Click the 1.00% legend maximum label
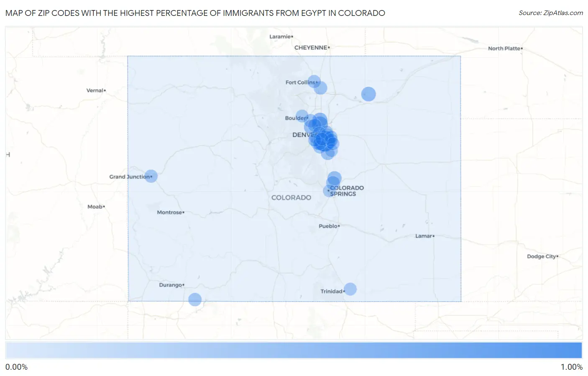The width and height of the screenshot is (588, 376). click(571, 367)
